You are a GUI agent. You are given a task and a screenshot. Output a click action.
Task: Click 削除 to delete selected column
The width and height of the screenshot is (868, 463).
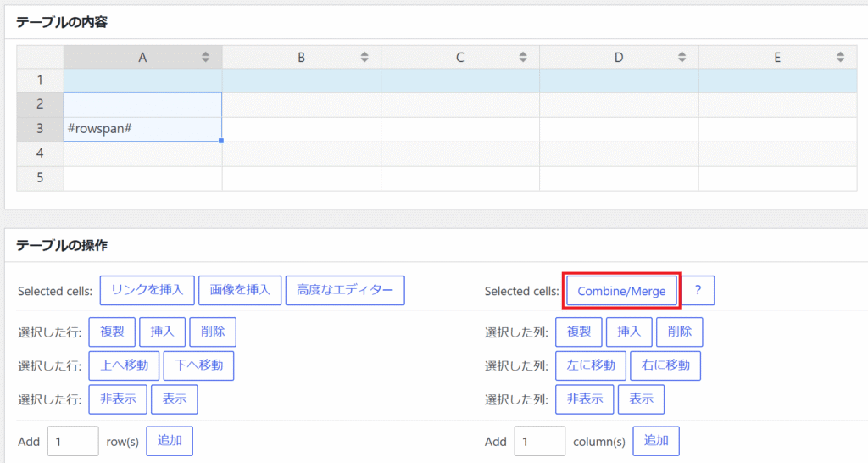(x=679, y=332)
